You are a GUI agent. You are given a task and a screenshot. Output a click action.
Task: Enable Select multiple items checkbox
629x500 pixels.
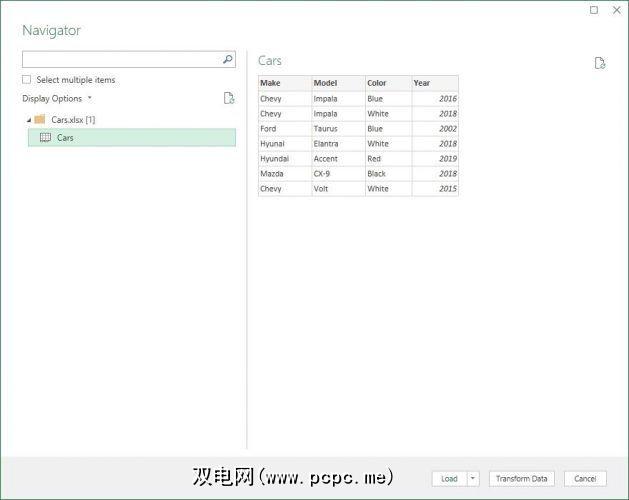click(x=26, y=79)
